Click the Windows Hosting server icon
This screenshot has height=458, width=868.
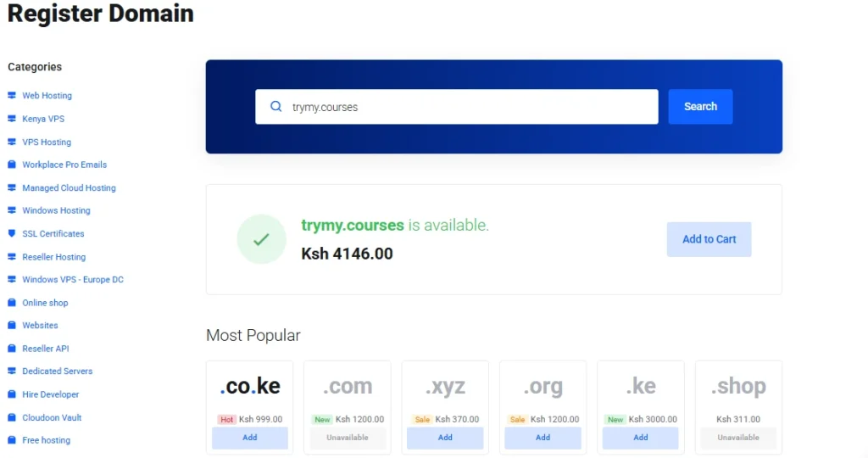pyautogui.click(x=12, y=210)
